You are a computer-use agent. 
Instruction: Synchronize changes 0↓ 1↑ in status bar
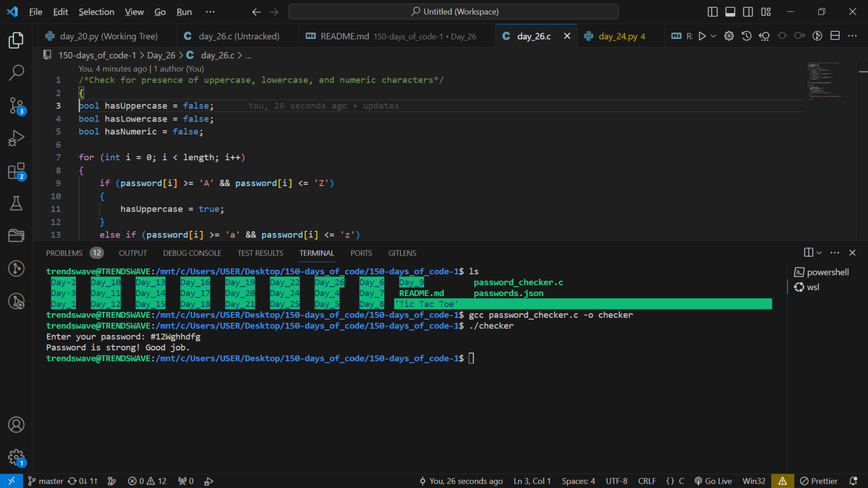(81, 481)
